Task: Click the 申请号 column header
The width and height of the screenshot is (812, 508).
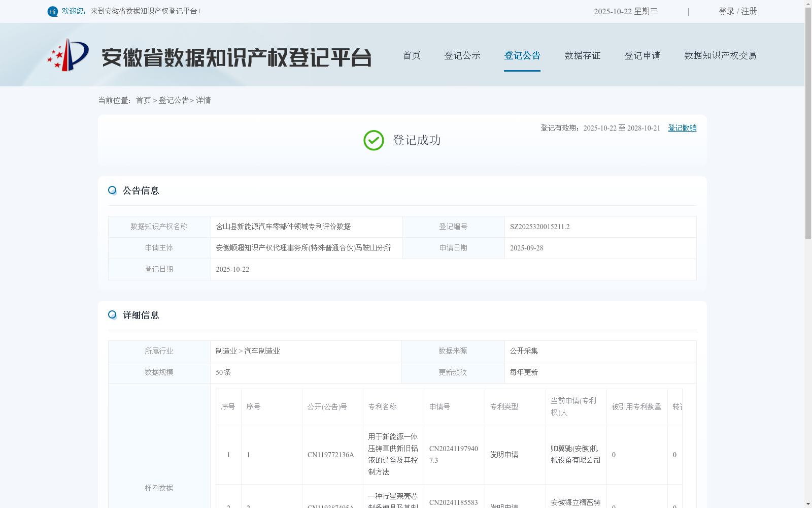Action: point(439,407)
